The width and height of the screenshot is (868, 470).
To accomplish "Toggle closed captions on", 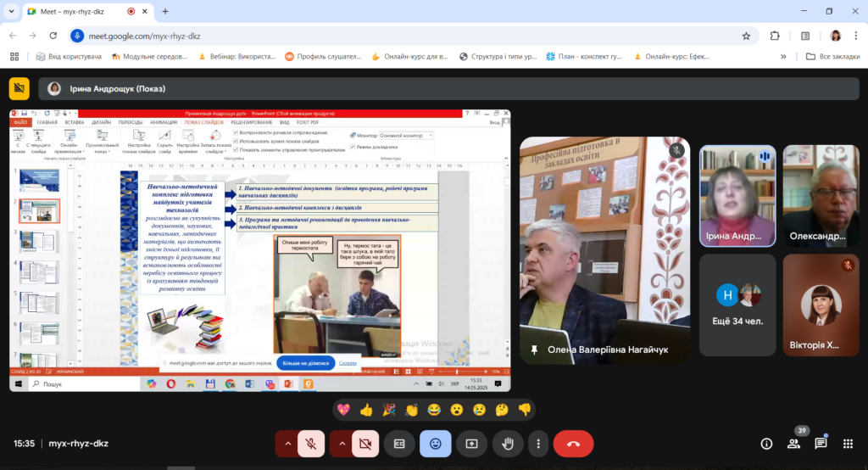I will coord(399,444).
